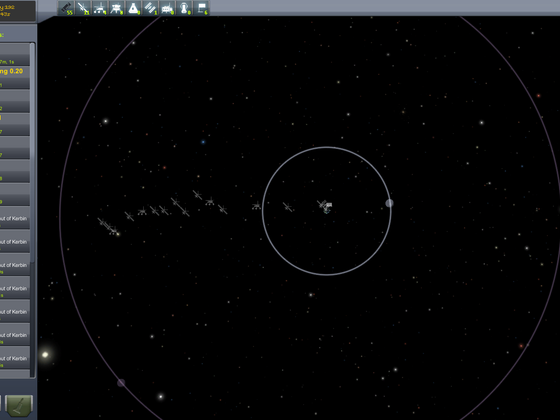
Task: Select the Mun on the inner orbit
Action: 389,203
